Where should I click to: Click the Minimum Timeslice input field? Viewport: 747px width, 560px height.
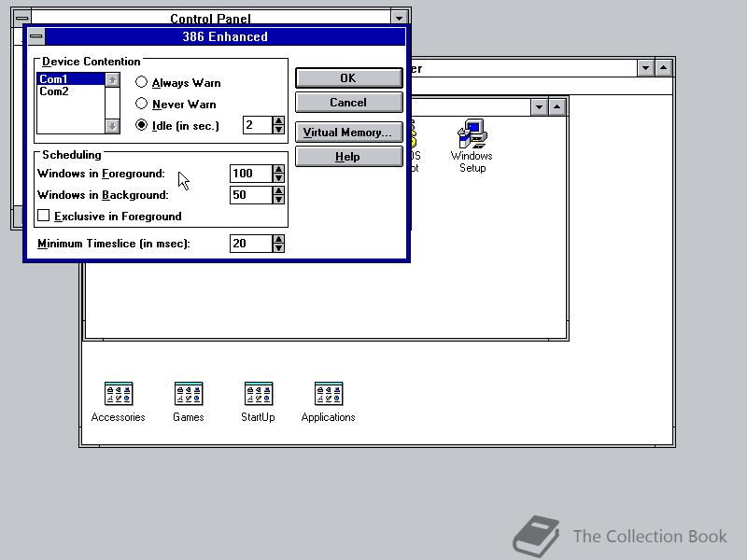point(251,244)
